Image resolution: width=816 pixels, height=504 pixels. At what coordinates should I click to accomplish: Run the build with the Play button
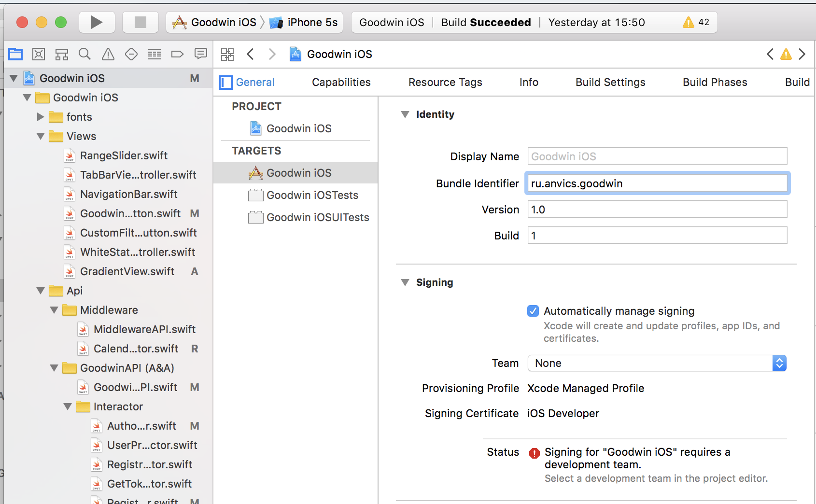point(97,22)
